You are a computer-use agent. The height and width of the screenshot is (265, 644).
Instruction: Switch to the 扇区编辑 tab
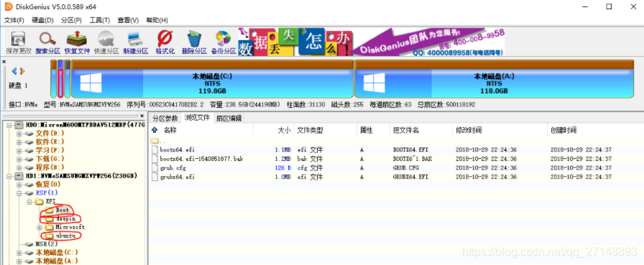coord(229,118)
